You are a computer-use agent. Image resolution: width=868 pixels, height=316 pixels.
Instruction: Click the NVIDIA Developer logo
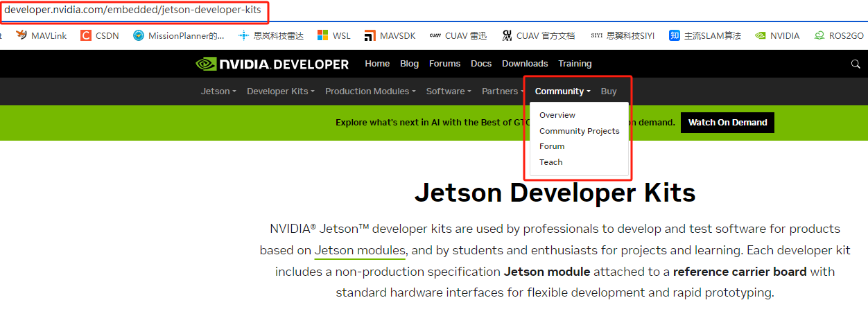click(x=272, y=64)
